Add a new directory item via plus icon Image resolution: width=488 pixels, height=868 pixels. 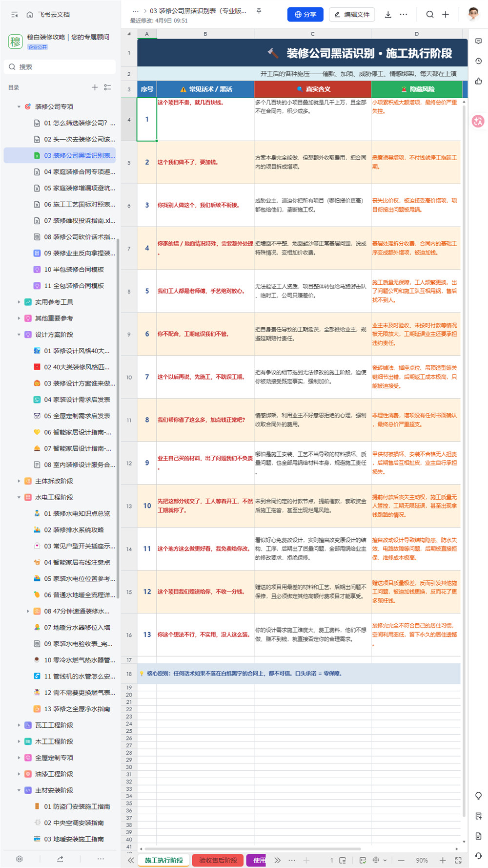[95, 87]
